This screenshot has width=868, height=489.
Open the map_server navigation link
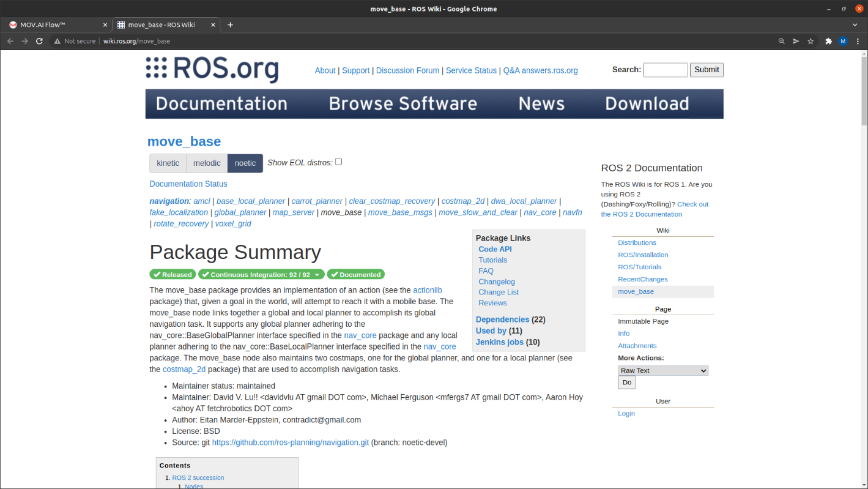click(294, 212)
